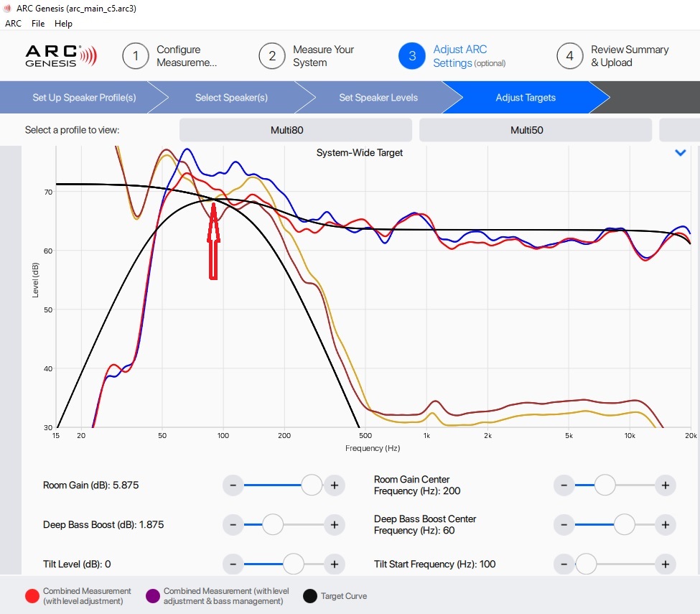Click the ARC Genesis logo
The image size is (700, 614).
point(60,56)
